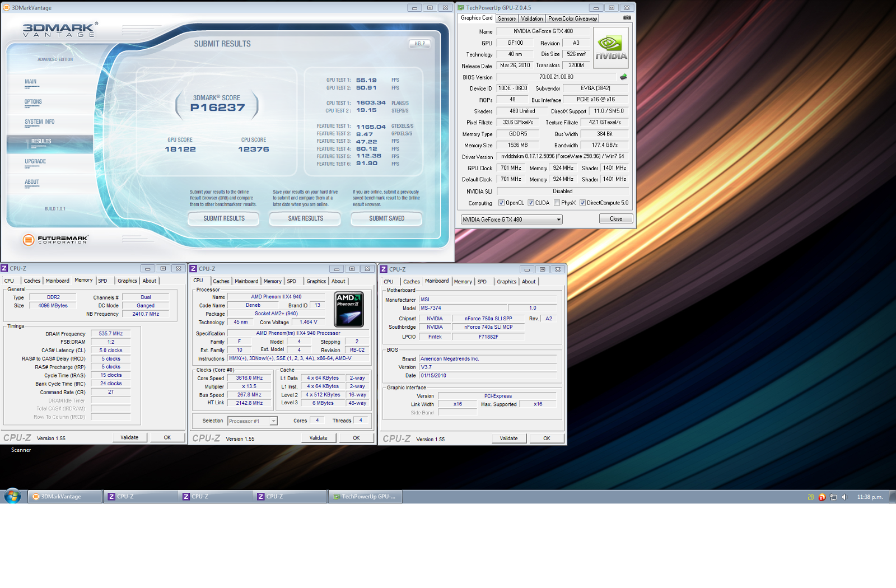Click the red round tray icon

tap(822, 497)
